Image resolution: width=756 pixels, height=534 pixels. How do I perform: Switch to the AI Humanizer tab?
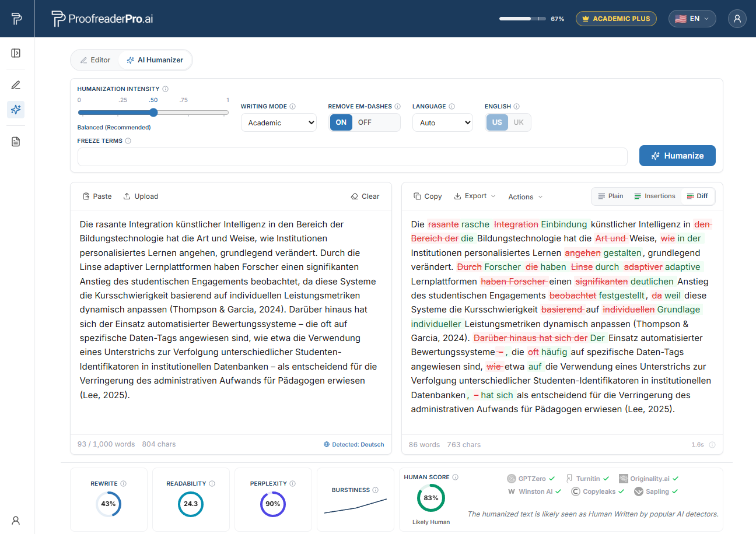tap(155, 60)
